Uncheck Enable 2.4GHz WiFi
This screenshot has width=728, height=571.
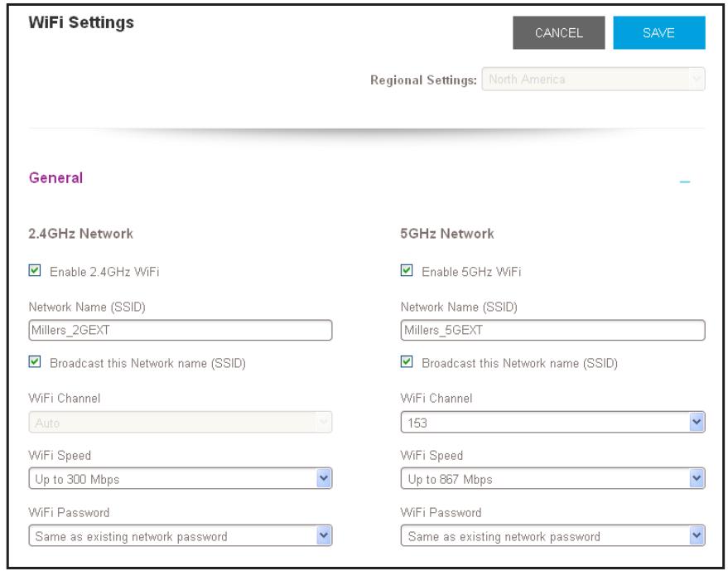click(35, 270)
